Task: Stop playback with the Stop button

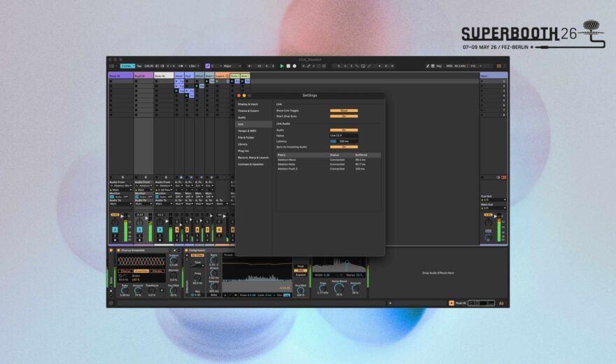Action: tap(288, 66)
